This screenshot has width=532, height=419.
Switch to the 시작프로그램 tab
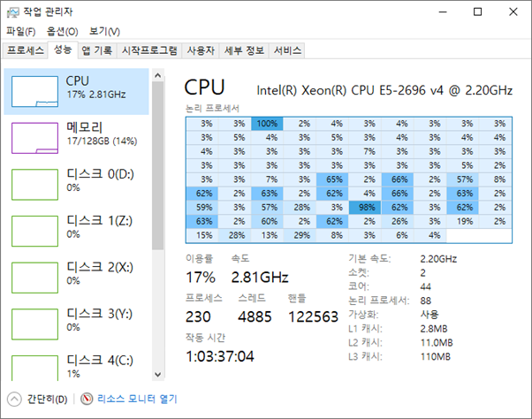pyautogui.click(x=149, y=50)
